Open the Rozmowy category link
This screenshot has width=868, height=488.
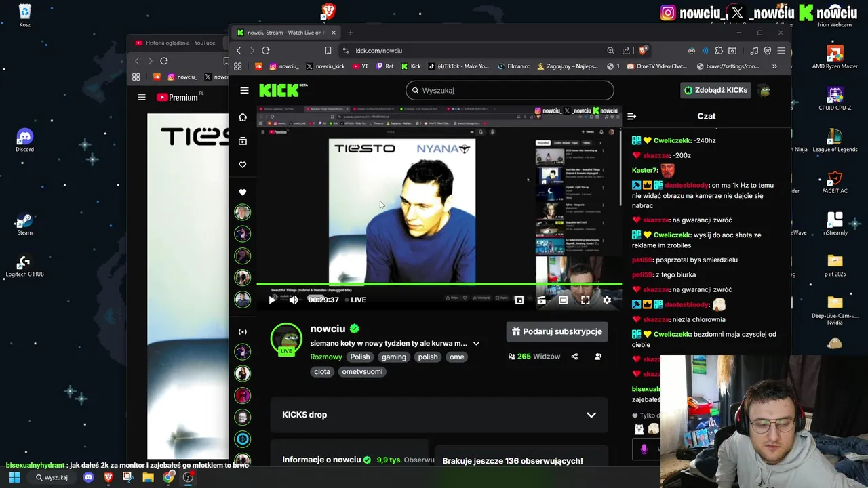tap(326, 357)
